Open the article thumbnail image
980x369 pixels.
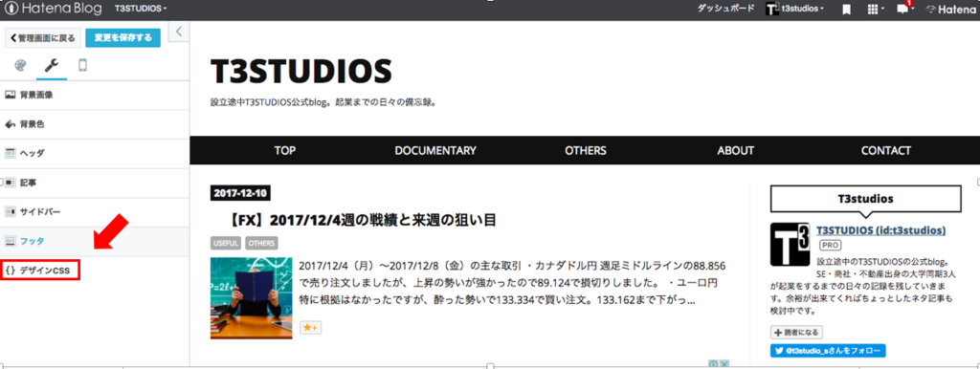[252, 298]
